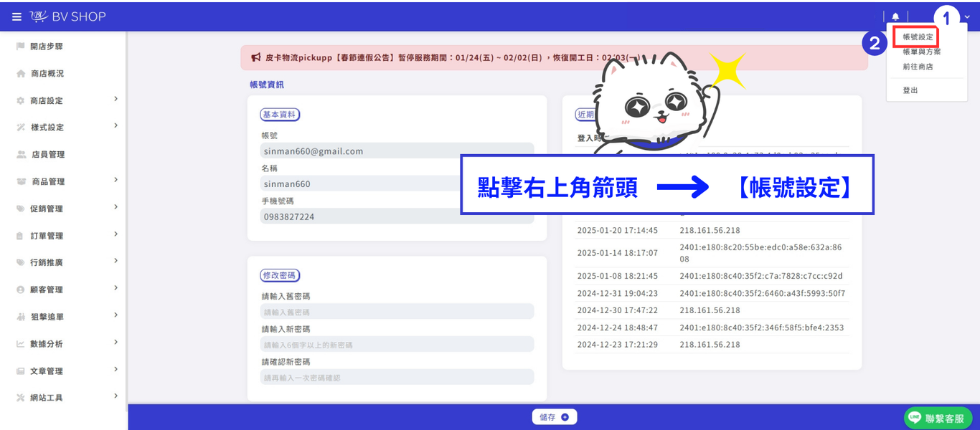Focus the 請輸入舊密碼 field
This screenshot has width=980, height=430.
tap(397, 312)
